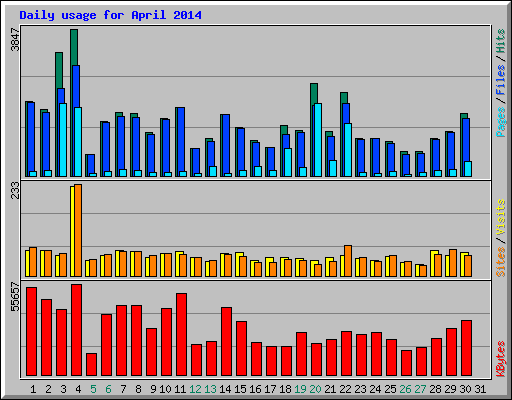Select the hits bar for day 20
512x400 pixels.
pos(314,94)
